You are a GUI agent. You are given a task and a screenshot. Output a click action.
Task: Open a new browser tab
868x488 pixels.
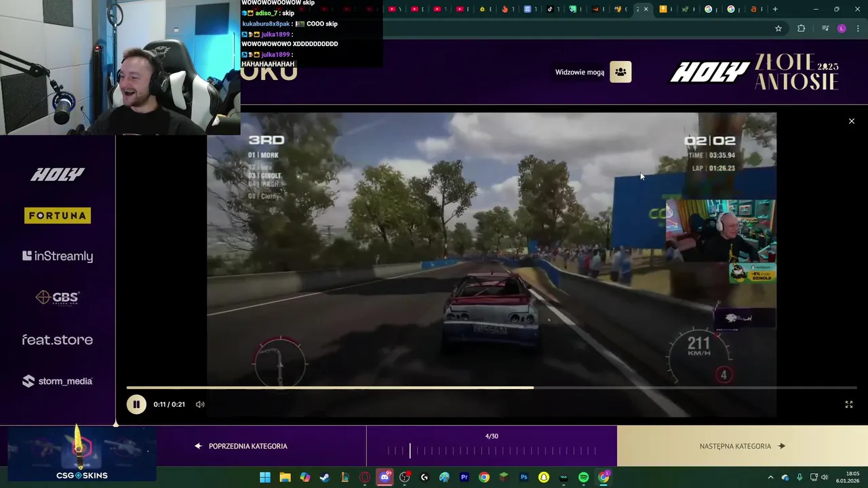[775, 9]
